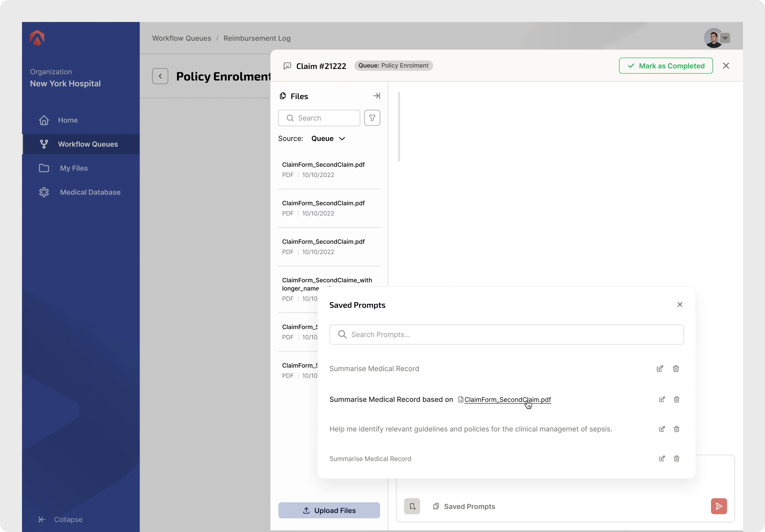Click the back chevron next to Policy Enrolment
Image resolution: width=765 pixels, height=532 pixels.
tap(160, 76)
